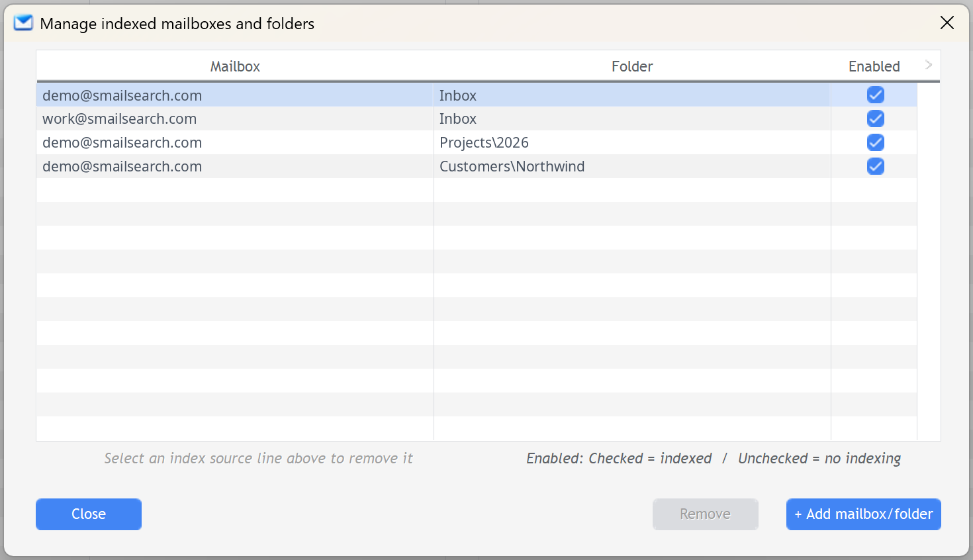The height and width of the screenshot is (560, 973).
Task: Toggle Enabled checkbox for work@smailsearch.com Inbox
Action: pos(875,118)
